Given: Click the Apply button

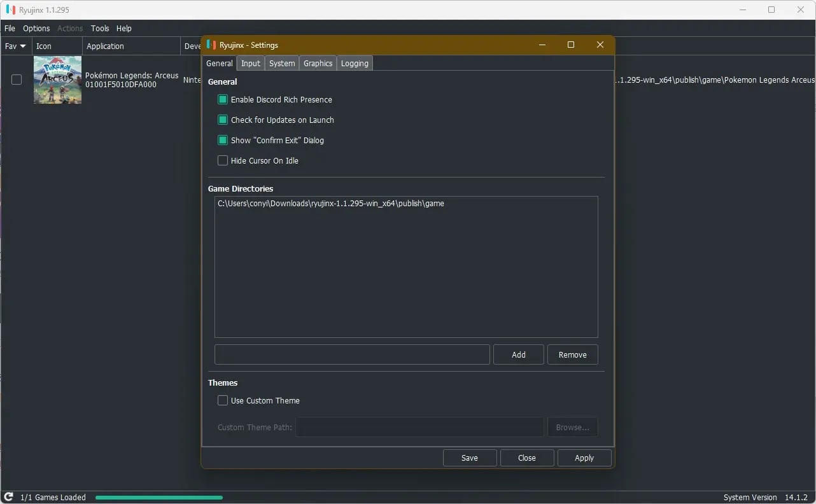Looking at the screenshot, I should [x=584, y=458].
